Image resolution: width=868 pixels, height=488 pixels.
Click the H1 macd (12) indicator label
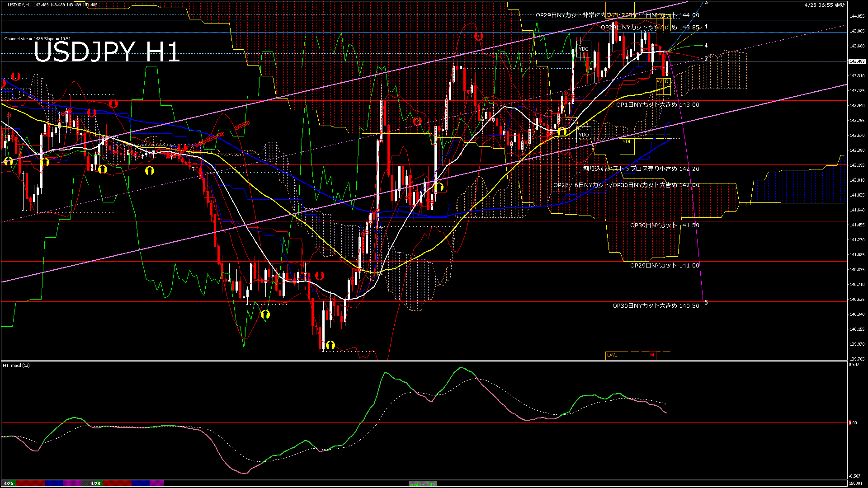tap(16, 365)
